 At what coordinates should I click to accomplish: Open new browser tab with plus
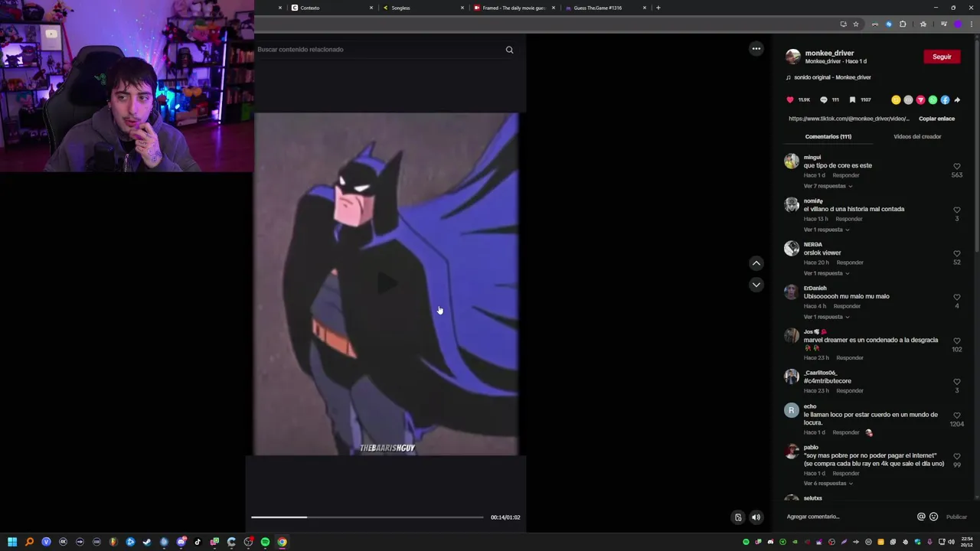[x=658, y=8]
